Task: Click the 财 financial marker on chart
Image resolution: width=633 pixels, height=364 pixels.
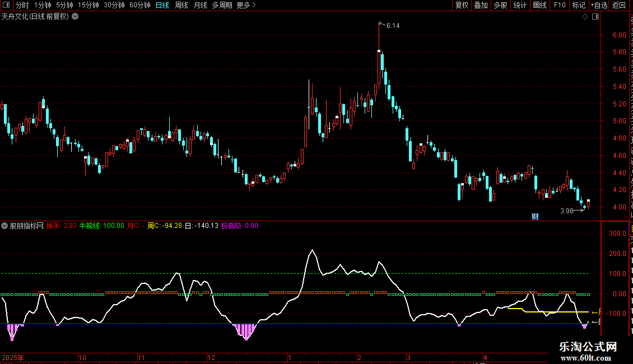Action: point(535,217)
